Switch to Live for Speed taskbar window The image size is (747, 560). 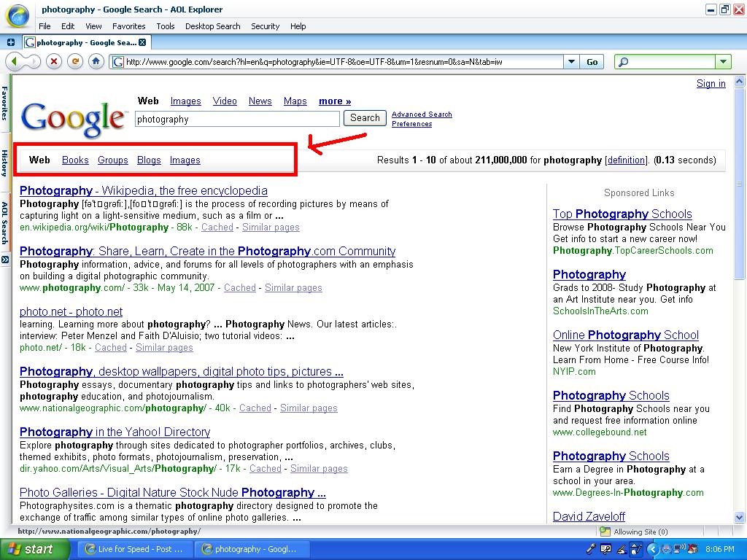134,549
